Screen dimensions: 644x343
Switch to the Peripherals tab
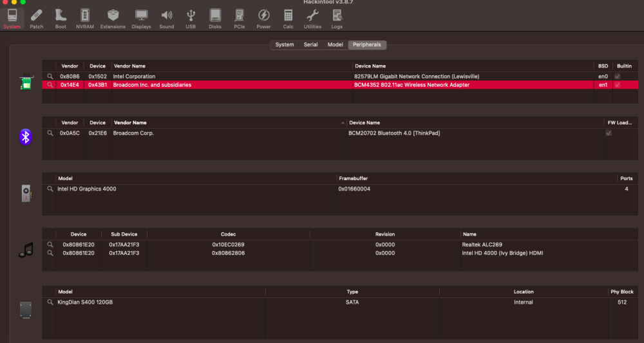pyautogui.click(x=367, y=44)
